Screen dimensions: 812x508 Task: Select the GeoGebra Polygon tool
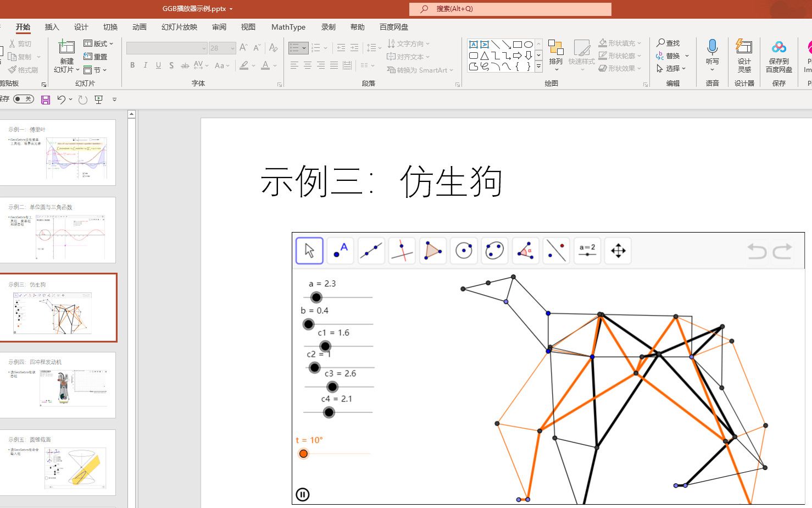[x=433, y=251]
